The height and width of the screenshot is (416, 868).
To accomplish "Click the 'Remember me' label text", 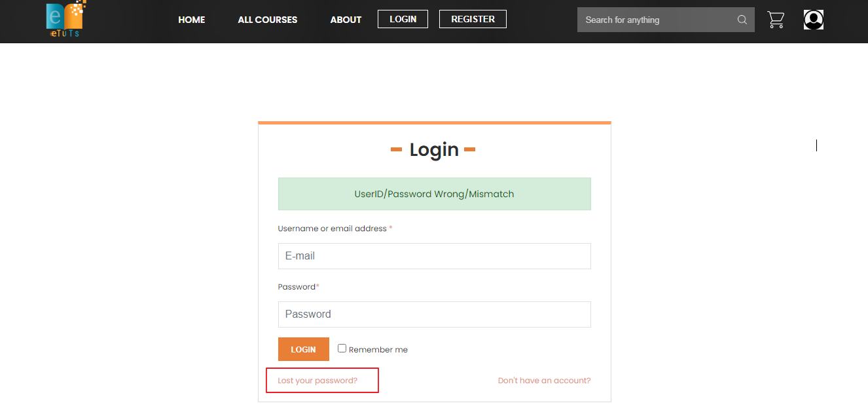I will 378,350.
